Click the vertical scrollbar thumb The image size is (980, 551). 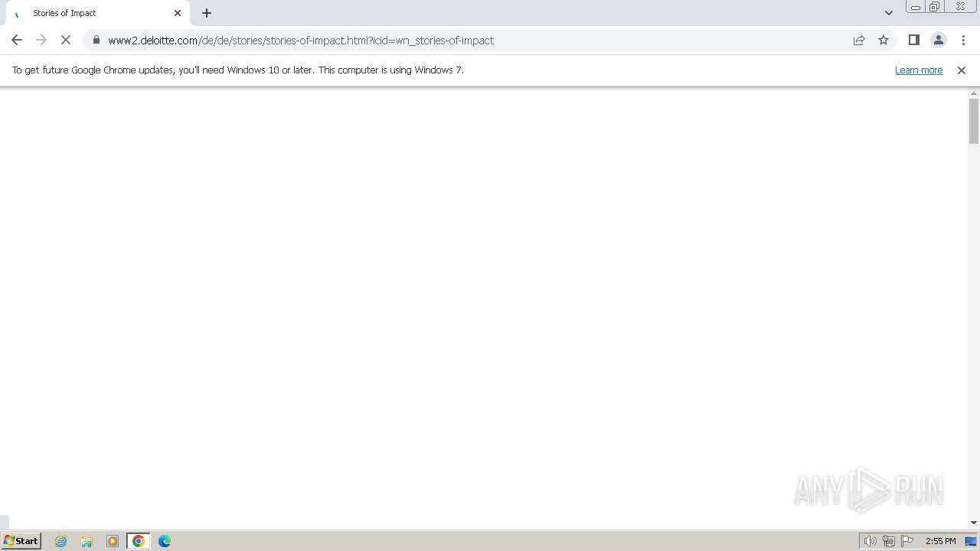click(x=974, y=121)
